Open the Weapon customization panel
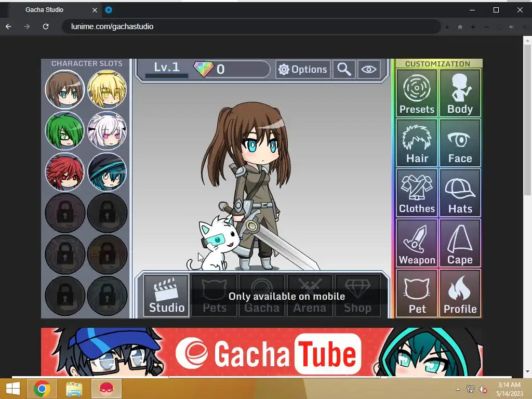 (x=417, y=243)
